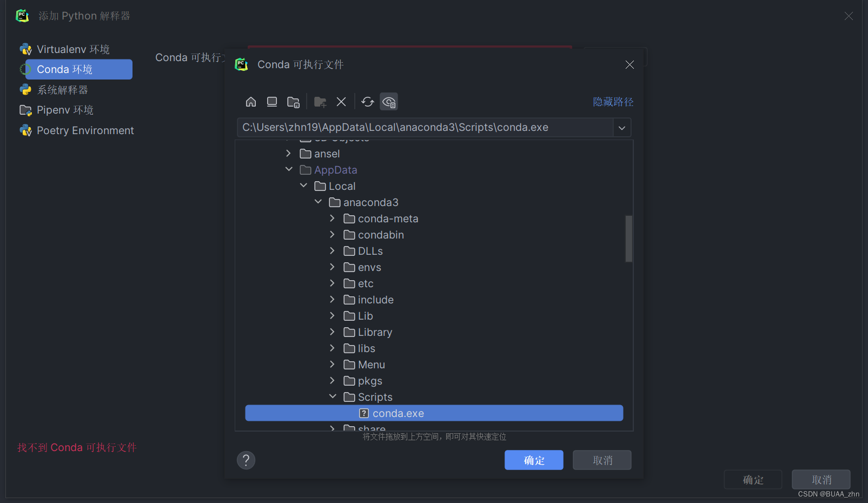Viewport: 868px width, 503px height.
Task: Select the AppData folder row
Action: pos(434,170)
